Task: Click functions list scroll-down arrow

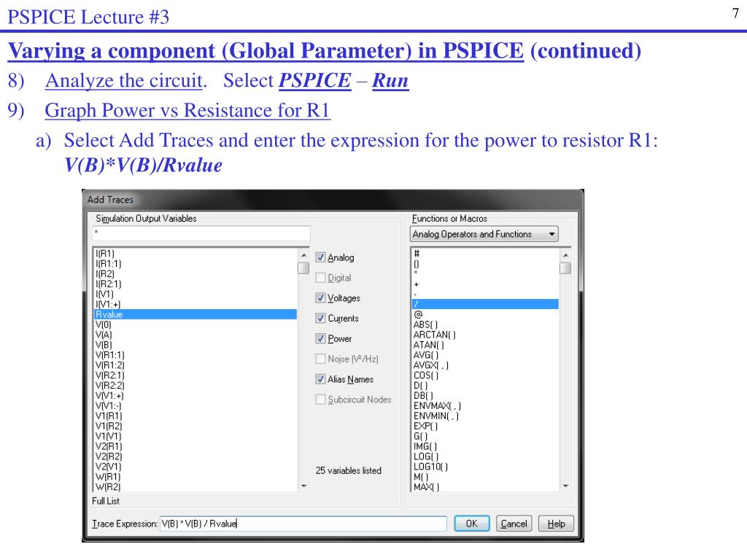Action: 565,486
